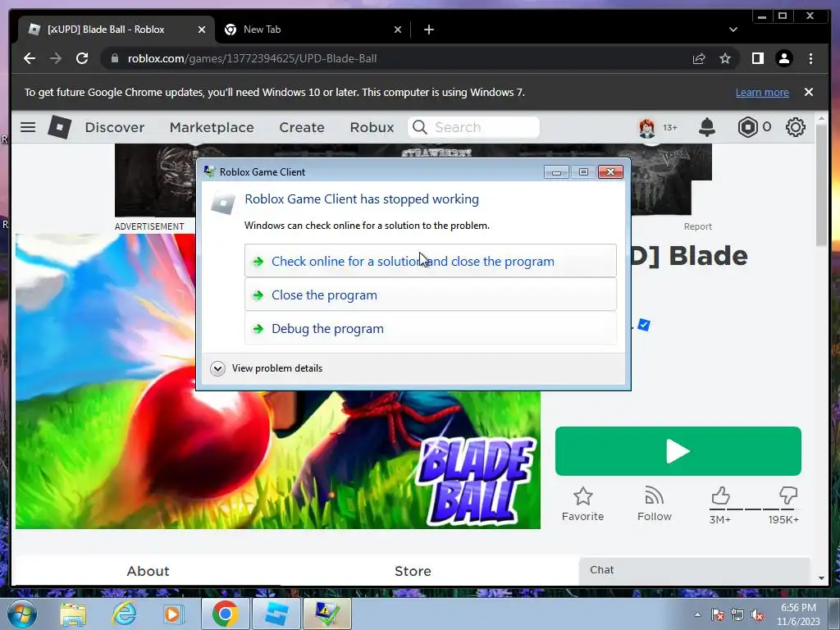Switch to the Store tab
Screen dimensions: 840x630
(413, 571)
